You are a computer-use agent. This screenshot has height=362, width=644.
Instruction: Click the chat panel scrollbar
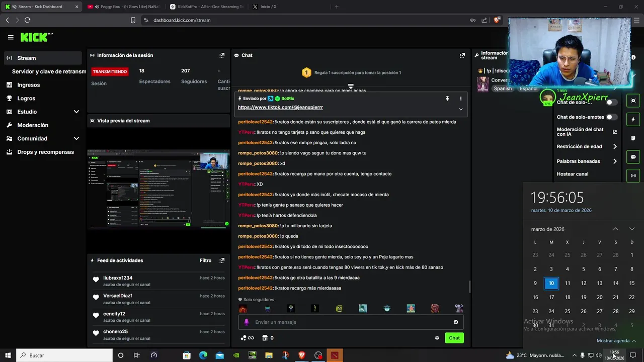470,287
